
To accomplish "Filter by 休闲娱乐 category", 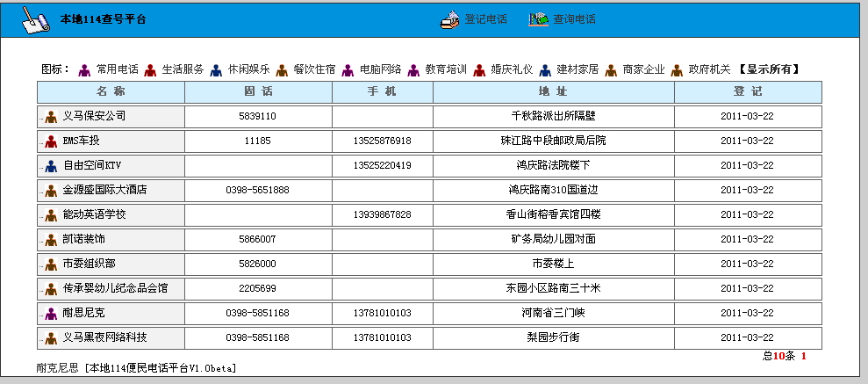I will click(x=248, y=69).
